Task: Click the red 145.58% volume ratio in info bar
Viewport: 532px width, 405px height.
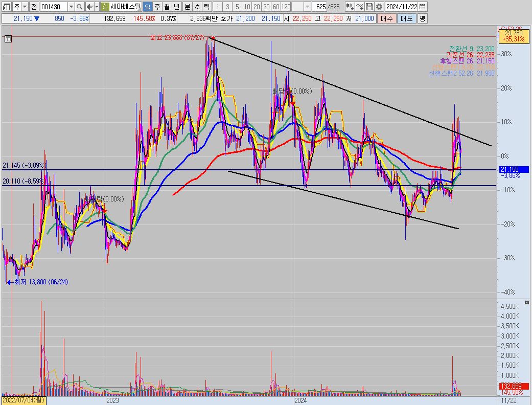Action: pos(144,18)
